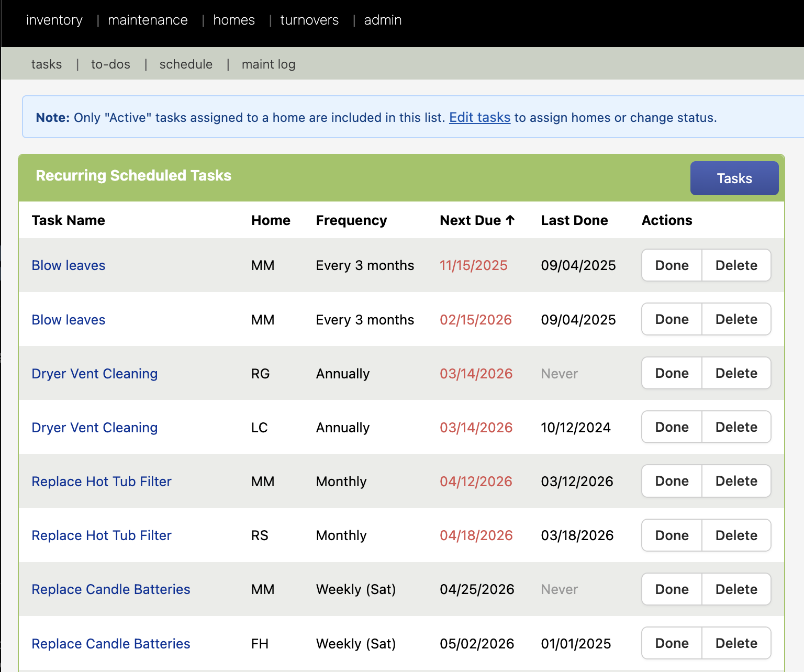
Task: Delete RG Dryer Vent Cleaning task
Action: click(736, 373)
